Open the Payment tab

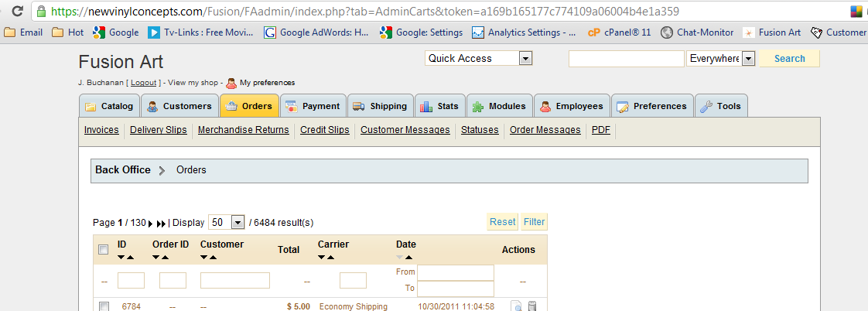coord(313,106)
